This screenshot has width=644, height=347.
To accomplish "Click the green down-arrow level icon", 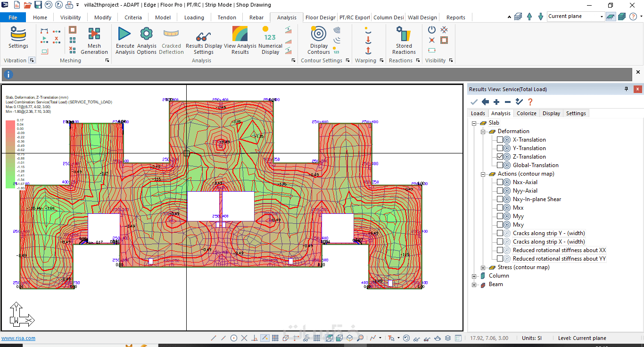I will 541,16.
